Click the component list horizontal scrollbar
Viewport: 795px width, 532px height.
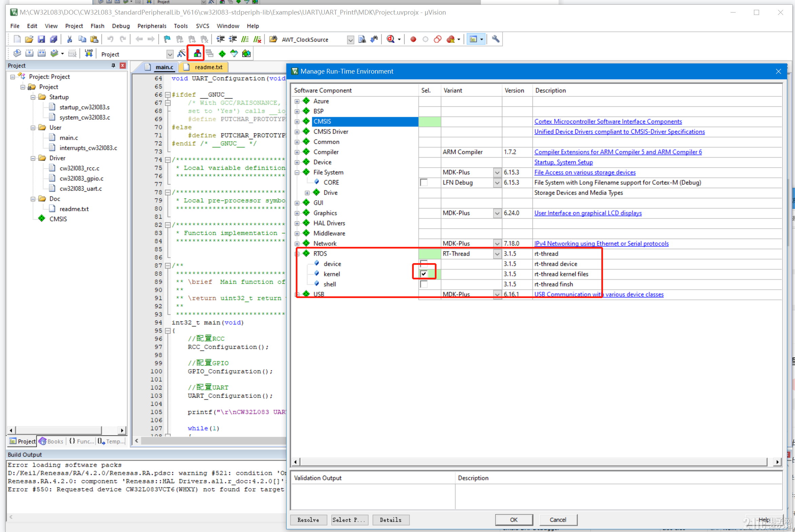click(534, 462)
